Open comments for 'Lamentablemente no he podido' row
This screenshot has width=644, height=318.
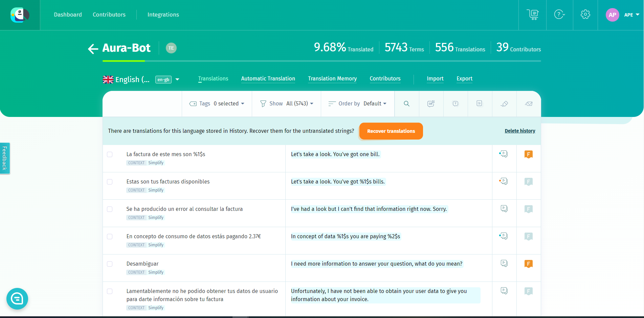[x=504, y=291]
